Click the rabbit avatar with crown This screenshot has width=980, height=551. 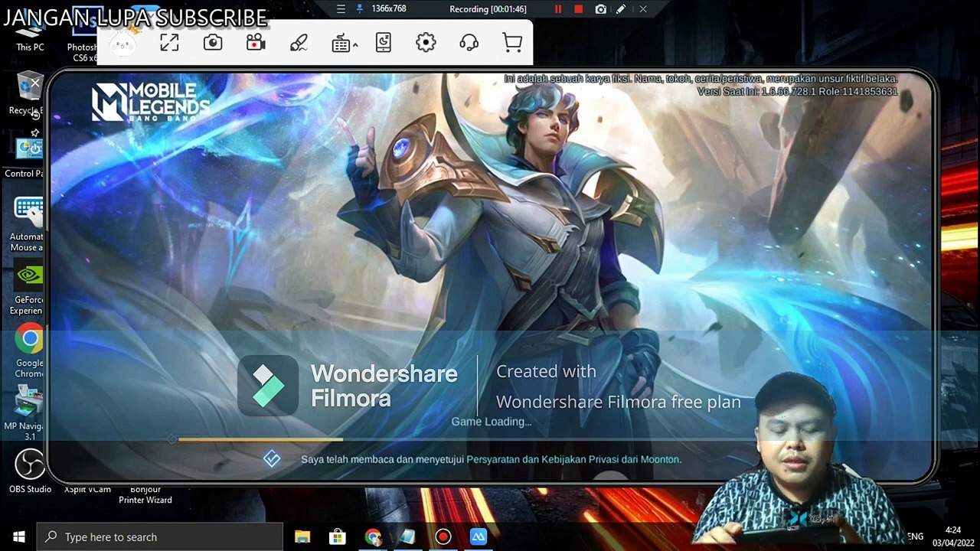(122, 43)
